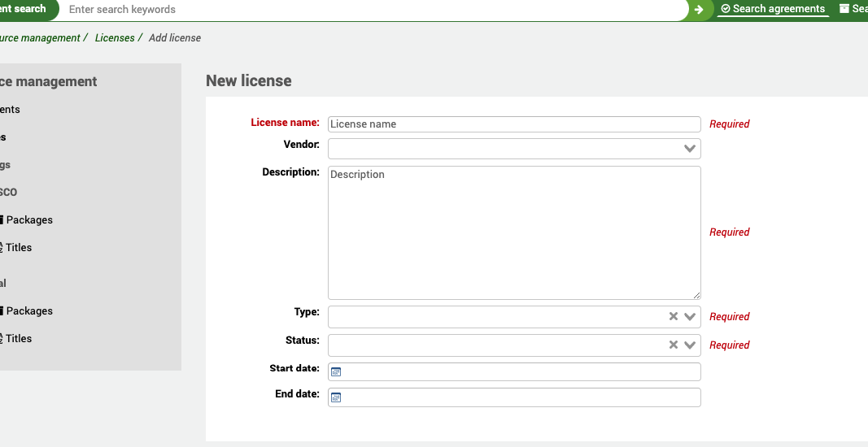The width and height of the screenshot is (868, 447).
Task: Clear the Type field with its X
Action: tap(674, 317)
